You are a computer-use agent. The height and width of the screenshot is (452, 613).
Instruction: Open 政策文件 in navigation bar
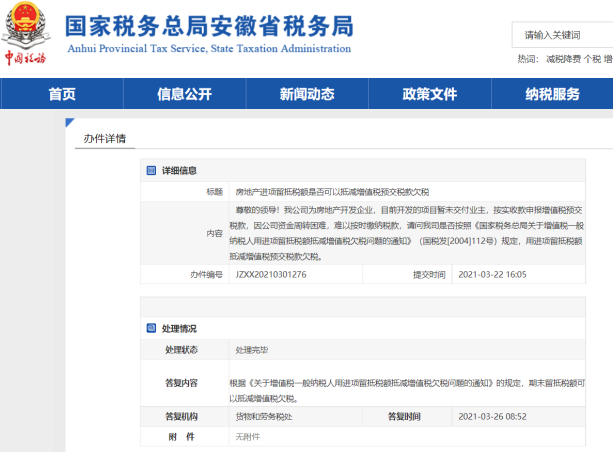tap(429, 94)
